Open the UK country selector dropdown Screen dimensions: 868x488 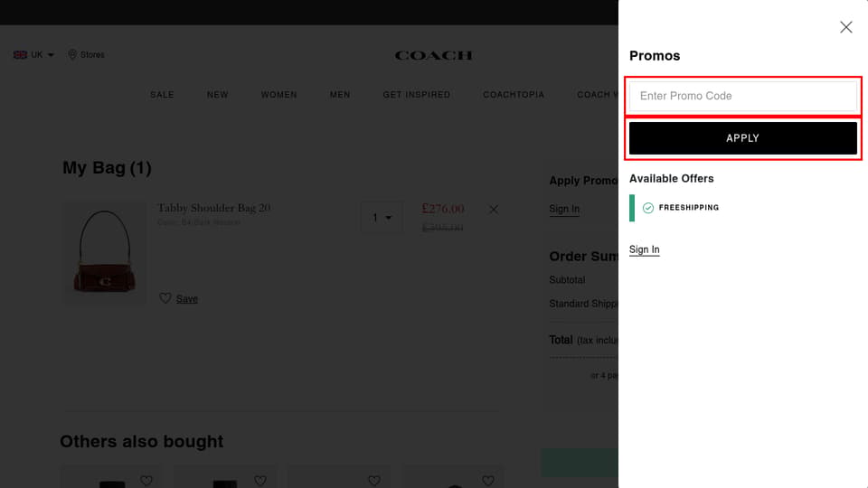pos(33,55)
